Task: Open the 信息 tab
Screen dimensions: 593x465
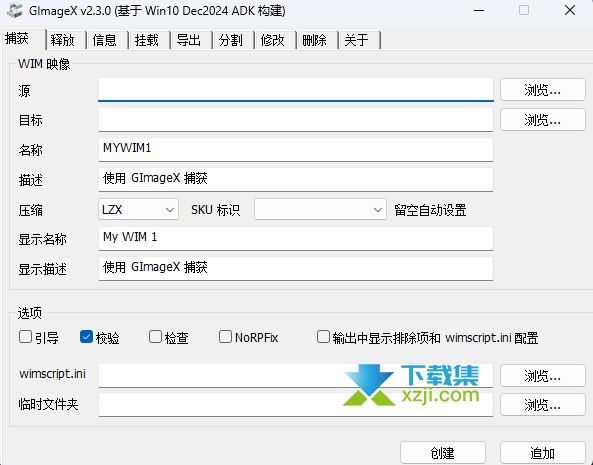Action: 105,40
